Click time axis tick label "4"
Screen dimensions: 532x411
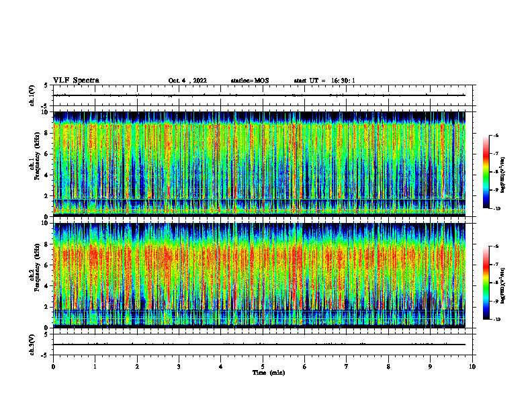pyautogui.click(x=220, y=367)
